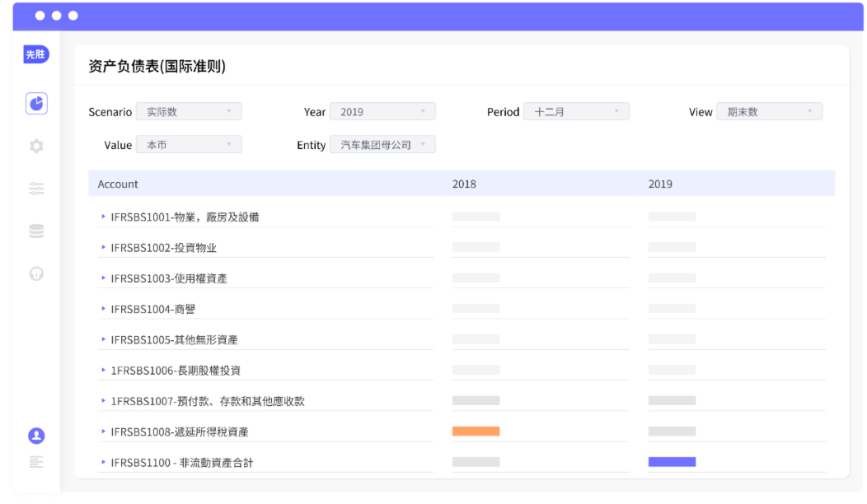Click the sliders adjustment icon in sidebar

click(36, 189)
